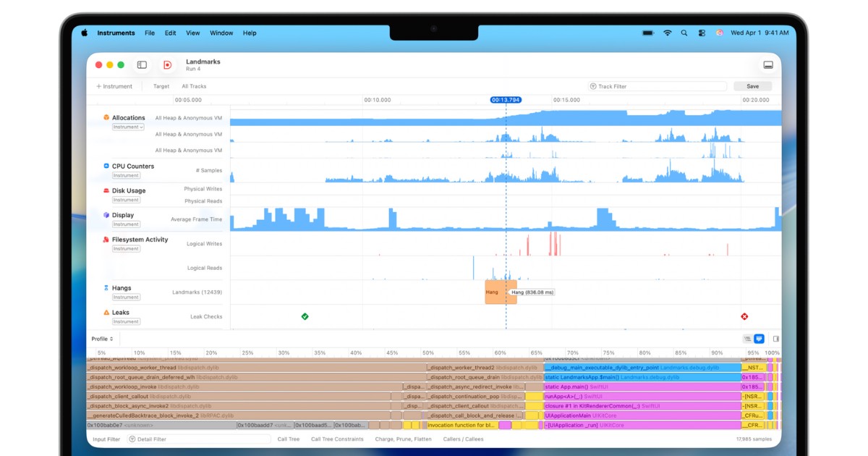The height and width of the screenshot is (456, 868).
Task: Toggle the sidebar panel icon
Action: coord(142,65)
